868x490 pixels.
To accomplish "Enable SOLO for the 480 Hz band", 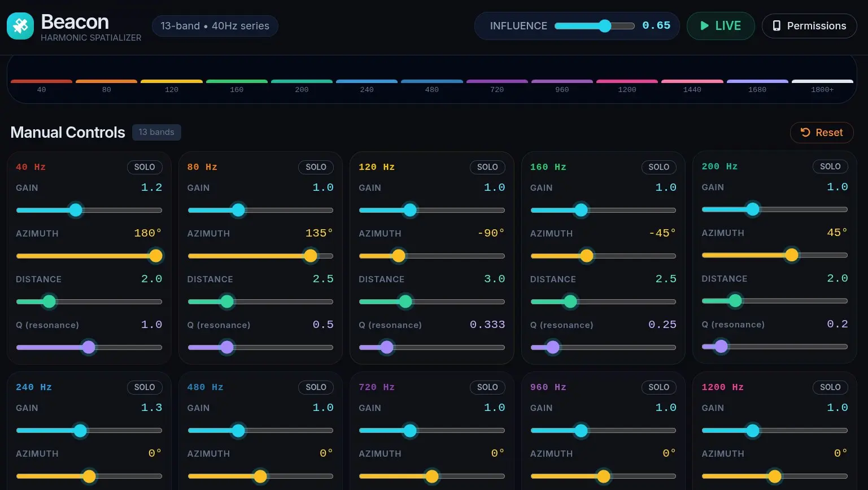I will (x=316, y=387).
